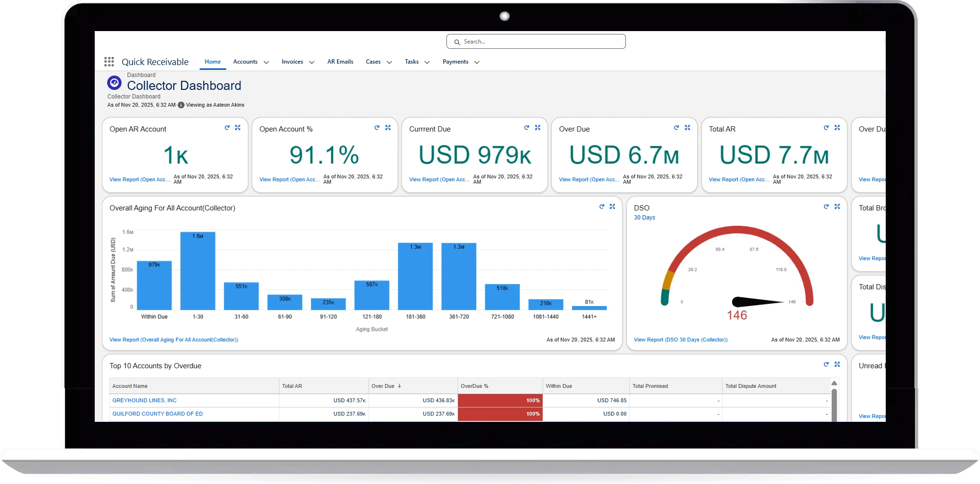980x484 pixels.
Task: Refresh the Total AR widget
Action: [826, 128]
